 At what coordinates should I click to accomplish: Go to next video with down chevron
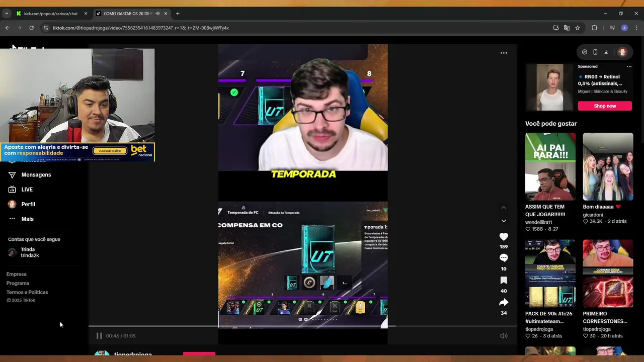(504, 221)
